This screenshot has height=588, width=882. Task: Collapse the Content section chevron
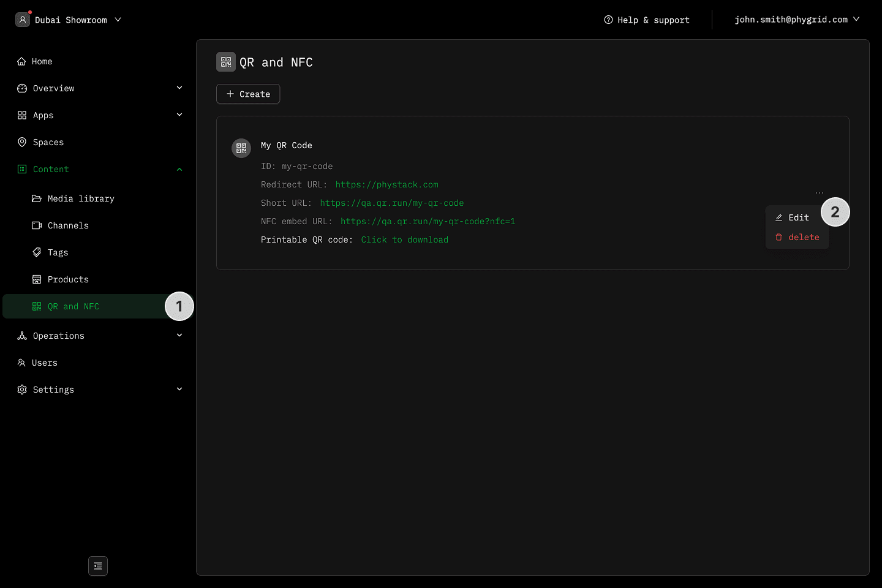tap(179, 169)
